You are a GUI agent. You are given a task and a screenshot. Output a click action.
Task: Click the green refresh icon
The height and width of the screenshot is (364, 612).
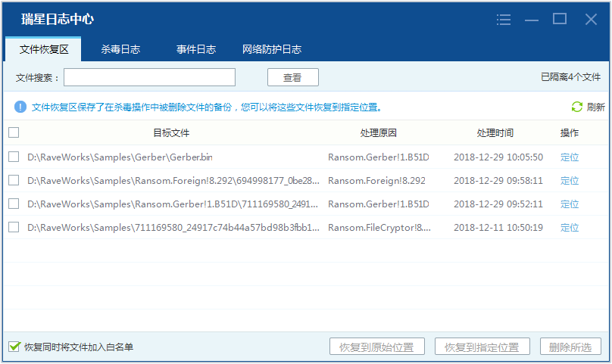click(x=577, y=107)
